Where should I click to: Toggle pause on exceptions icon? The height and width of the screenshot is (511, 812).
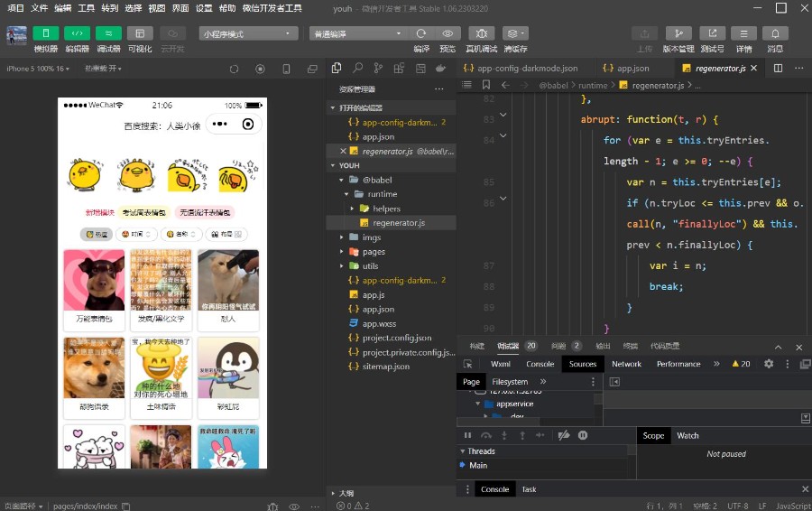coord(583,435)
